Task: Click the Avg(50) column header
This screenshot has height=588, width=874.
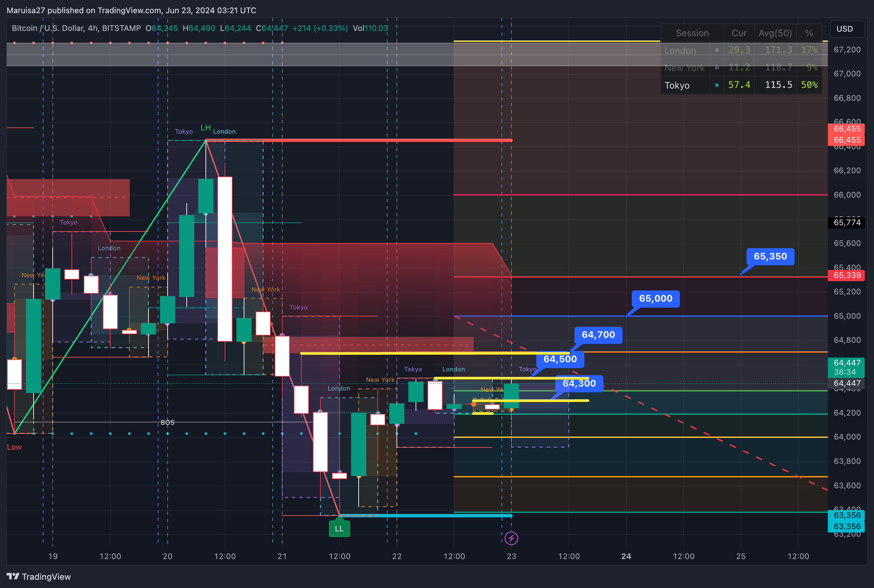Action: [775, 33]
